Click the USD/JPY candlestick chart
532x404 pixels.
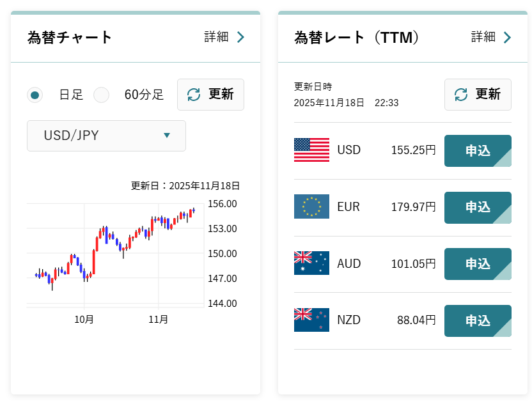[115, 254]
